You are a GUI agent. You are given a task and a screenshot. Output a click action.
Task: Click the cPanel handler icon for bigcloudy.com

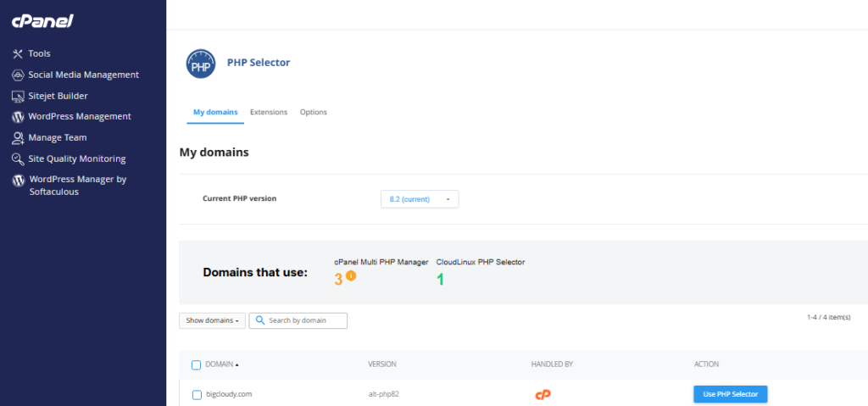(542, 394)
